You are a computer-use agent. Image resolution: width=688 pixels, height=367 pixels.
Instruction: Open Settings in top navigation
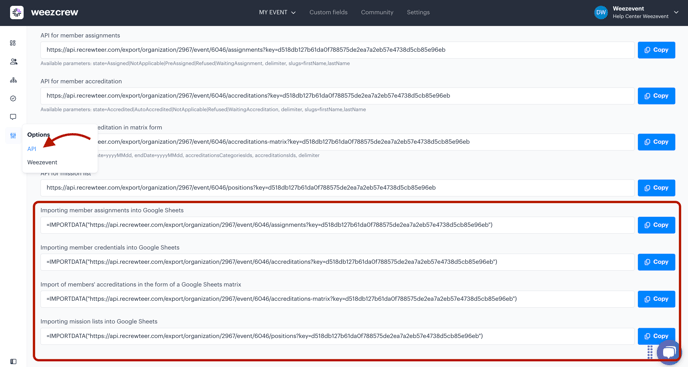[418, 12]
